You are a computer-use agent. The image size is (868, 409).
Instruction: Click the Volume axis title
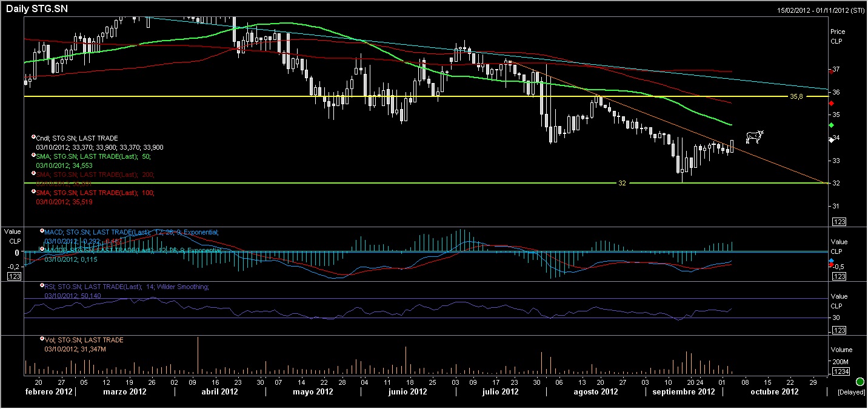(x=841, y=350)
